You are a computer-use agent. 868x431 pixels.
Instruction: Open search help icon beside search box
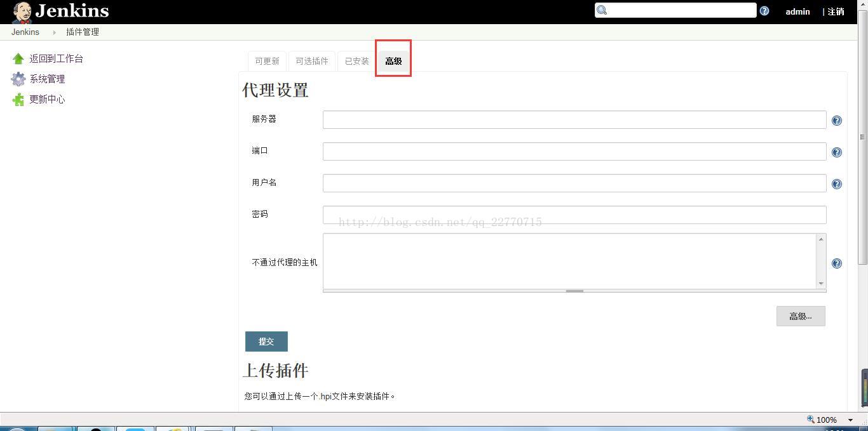[x=764, y=11]
